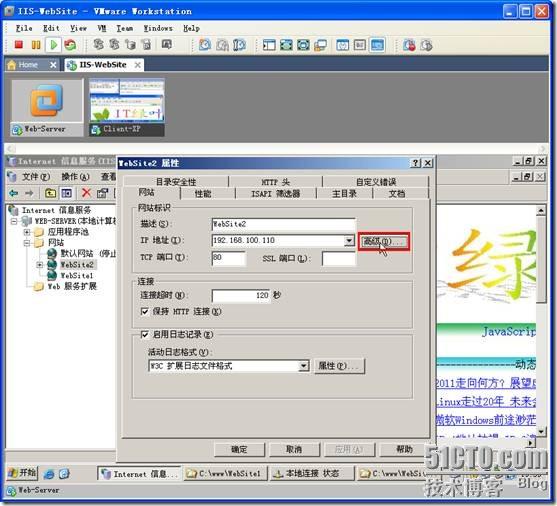The image size is (557, 506).
Task: Click the Show Sidebar toolbar icon
Action: (269, 45)
